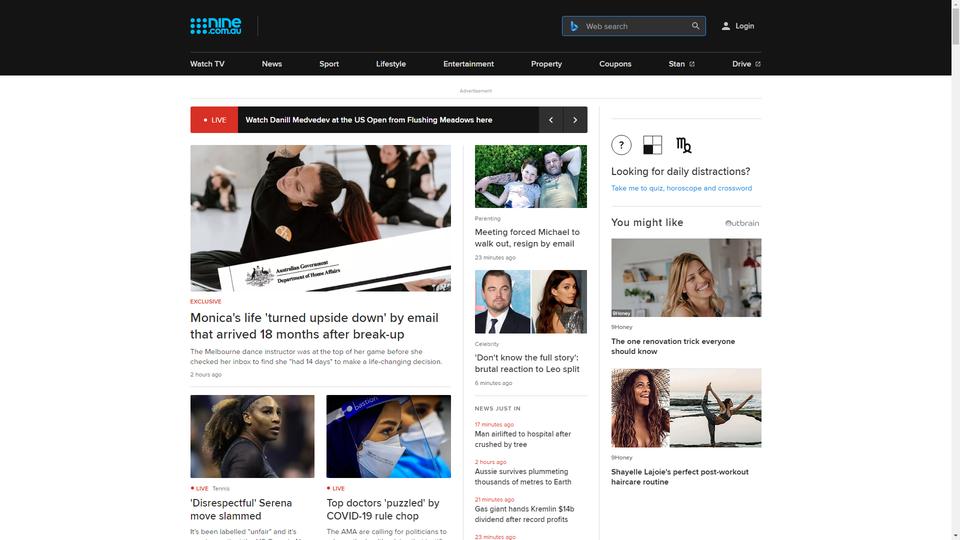The width and height of the screenshot is (960, 540).
Task: Open 'Meeting forced Michael to walk out' story
Action: click(527, 238)
